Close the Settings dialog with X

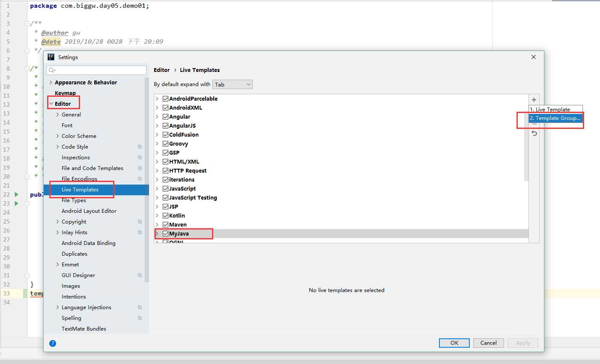click(534, 57)
